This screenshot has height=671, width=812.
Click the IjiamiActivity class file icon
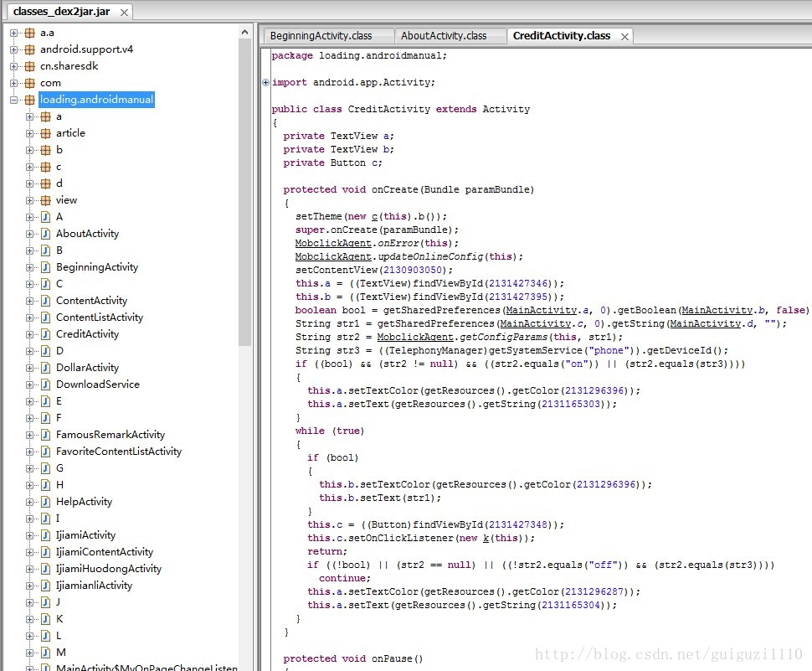(x=45, y=535)
